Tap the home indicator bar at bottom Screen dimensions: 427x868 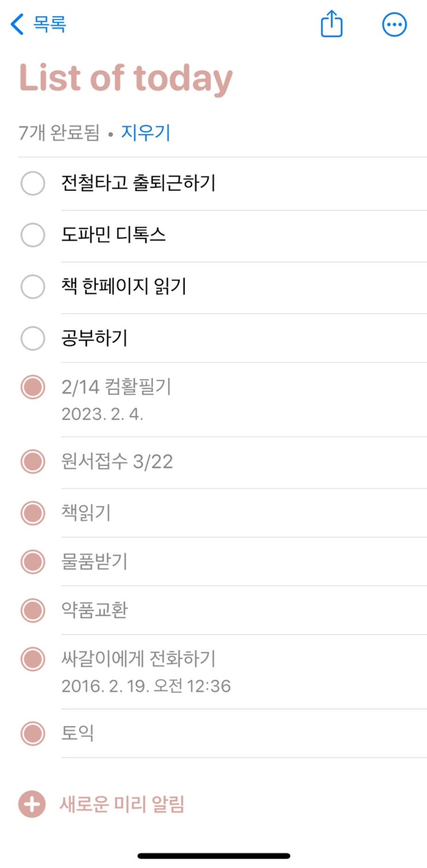pyautogui.click(x=214, y=855)
